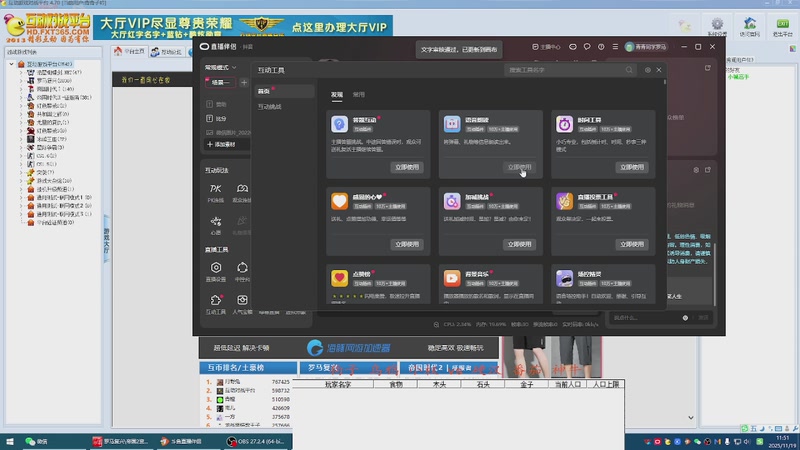This screenshot has width=800, height=450.
Task: Click the user avatar in the 直播伴侣 title bar
Action: click(629, 47)
